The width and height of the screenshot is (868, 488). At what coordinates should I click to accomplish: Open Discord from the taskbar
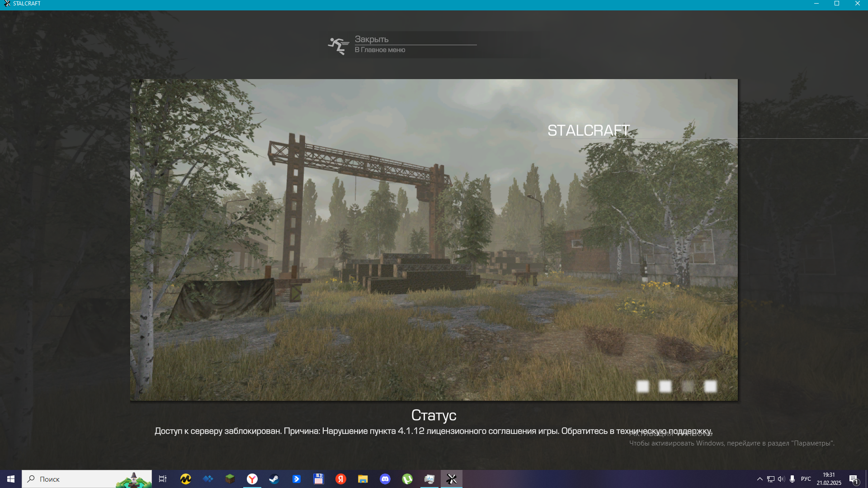pyautogui.click(x=385, y=479)
